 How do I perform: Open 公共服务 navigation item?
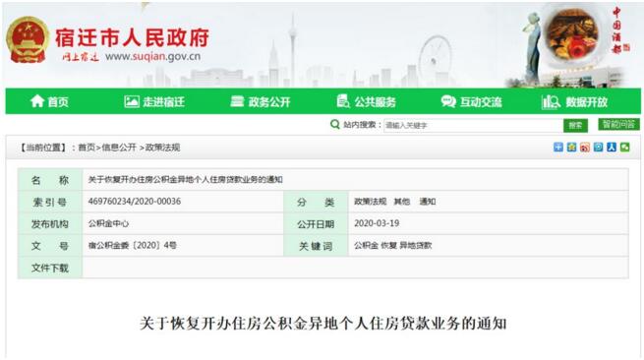[x=367, y=101]
